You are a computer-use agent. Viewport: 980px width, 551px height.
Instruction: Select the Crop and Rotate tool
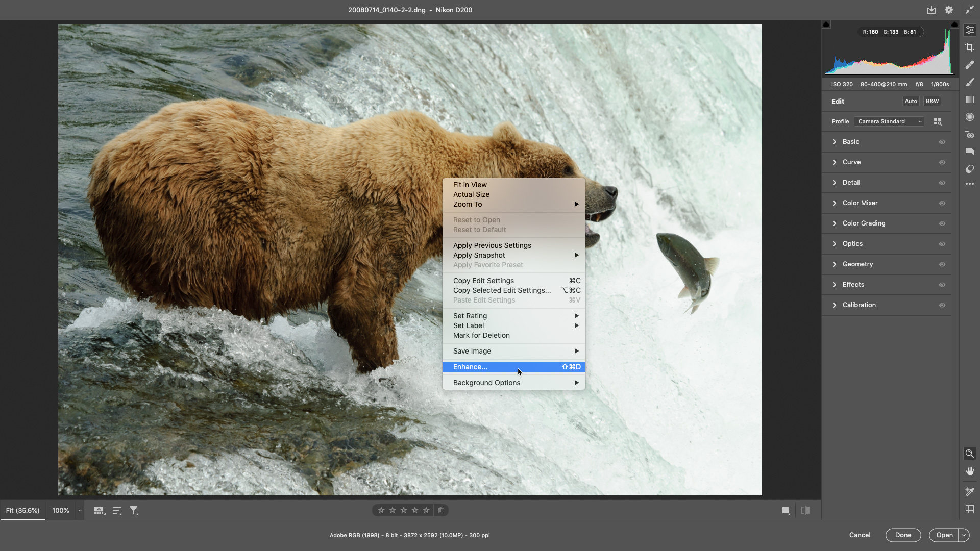[x=970, y=47]
